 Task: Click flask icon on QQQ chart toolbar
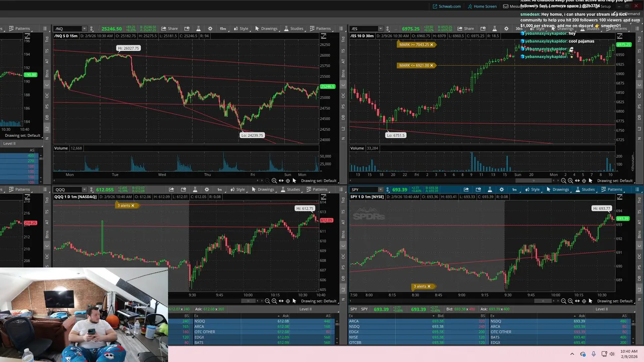click(x=195, y=190)
